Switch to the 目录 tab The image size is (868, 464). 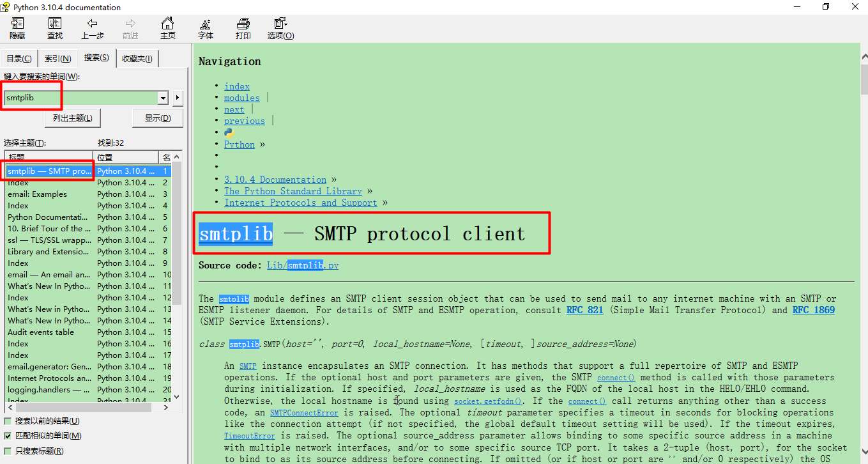click(x=19, y=59)
